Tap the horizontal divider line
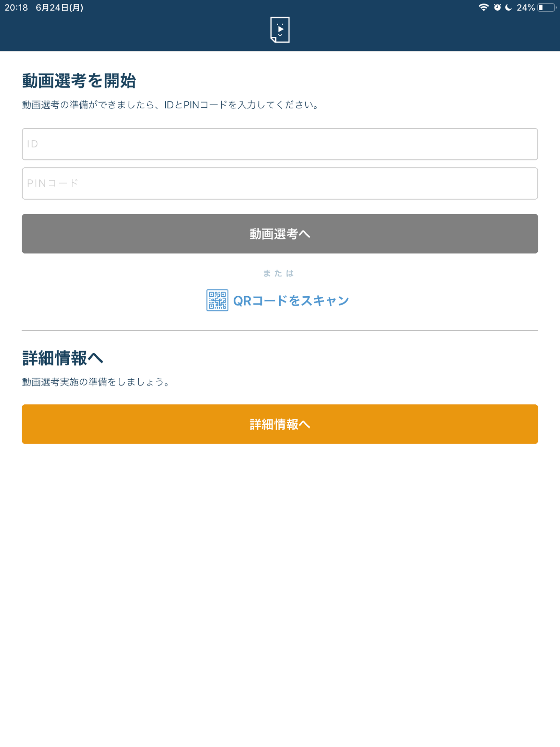Screen dimensions: 560x747 point(280,330)
